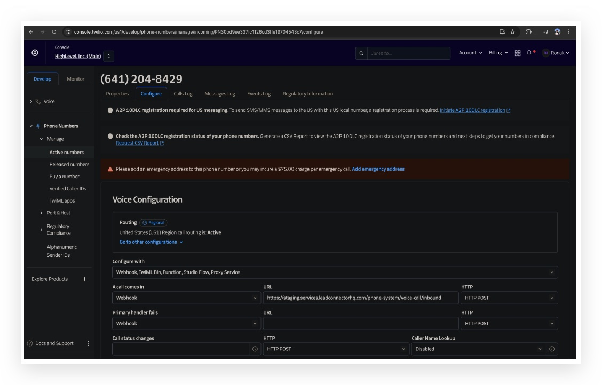Open the account switcher button beside account name
Viewport: 602px width, 385px height.
click(109, 56)
